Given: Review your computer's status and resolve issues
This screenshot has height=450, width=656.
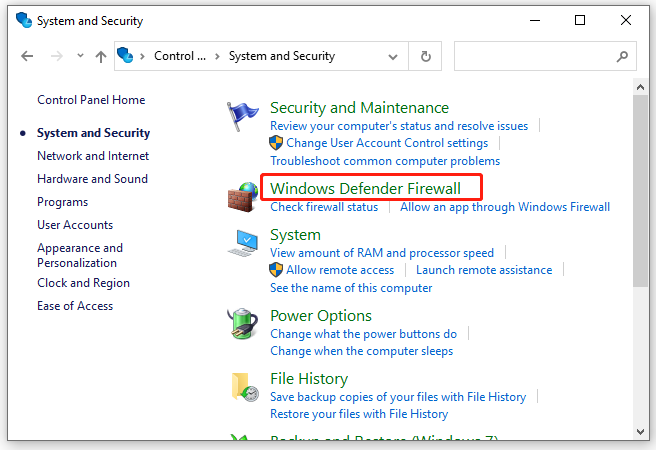Looking at the screenshot, I should pos(399,126).
